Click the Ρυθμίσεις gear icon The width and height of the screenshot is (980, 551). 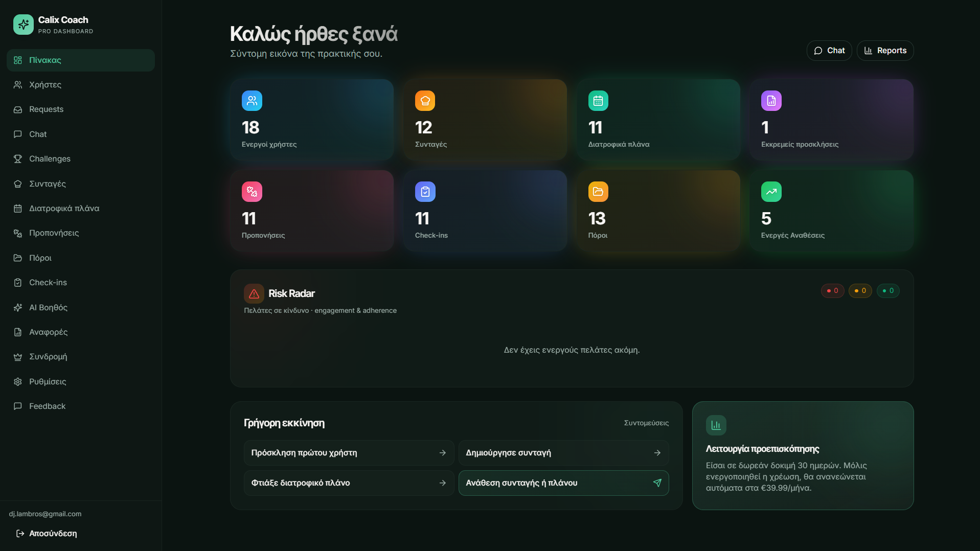coord(18,382)
